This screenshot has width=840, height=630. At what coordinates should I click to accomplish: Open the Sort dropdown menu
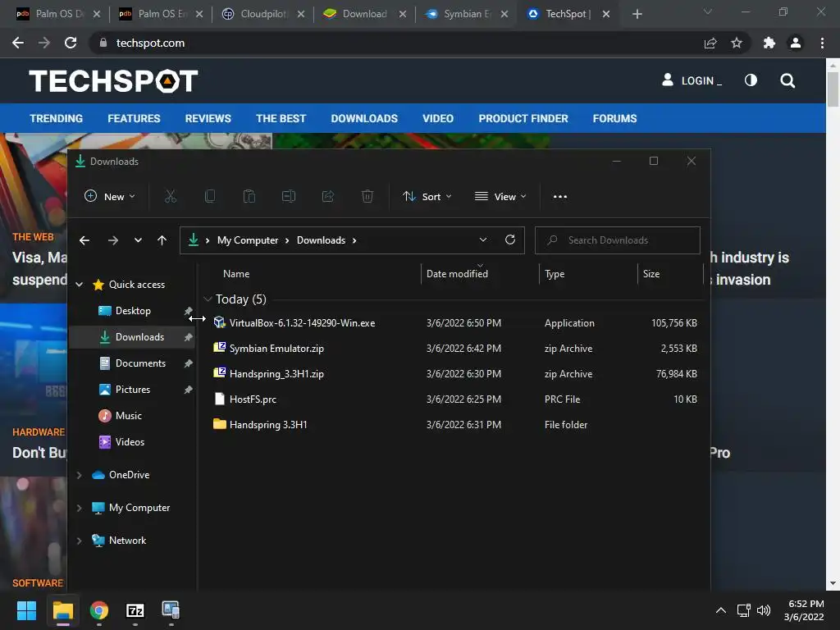click(427, 197)
